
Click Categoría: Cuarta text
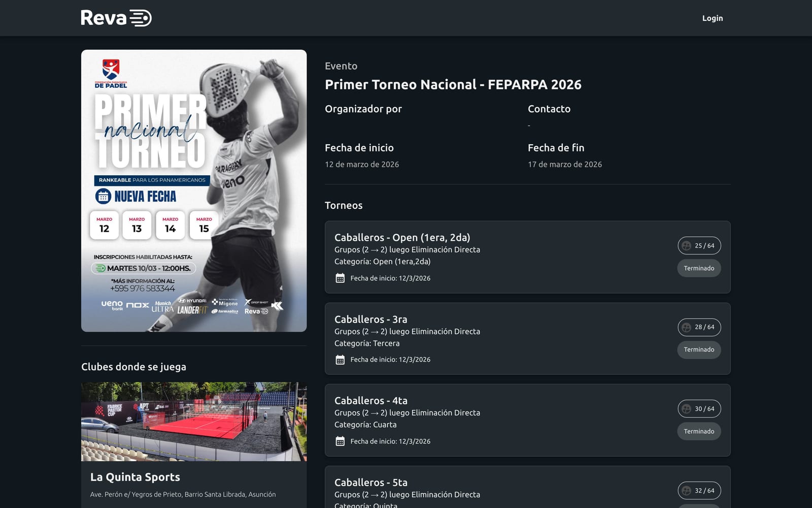point(365,425)
